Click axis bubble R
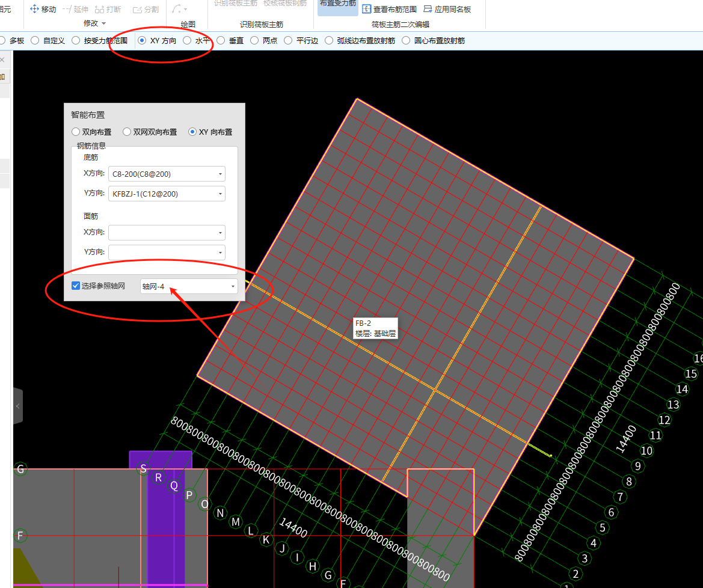703x588 pixels. pyautogui.click(x=158, y=478)
